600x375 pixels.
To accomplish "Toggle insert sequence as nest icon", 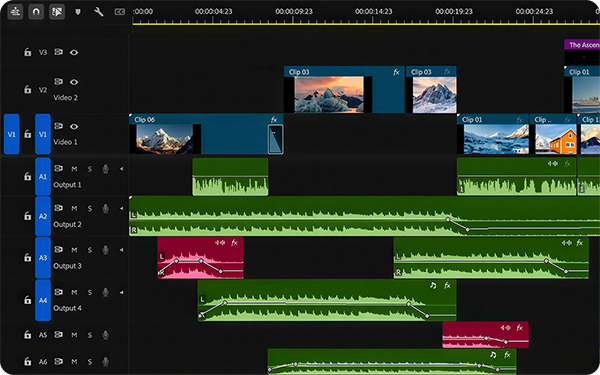I will [15, 12].
